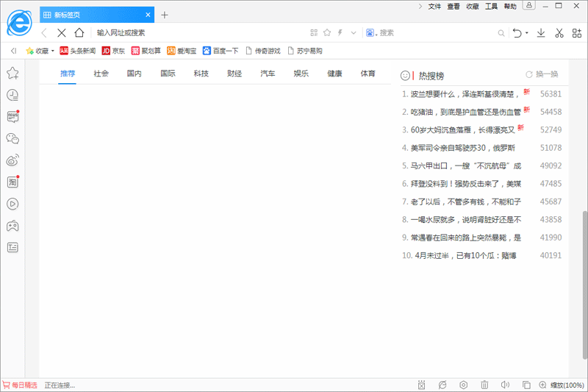
Task: Select the 健康 news tab
Action: click(334, 74)
